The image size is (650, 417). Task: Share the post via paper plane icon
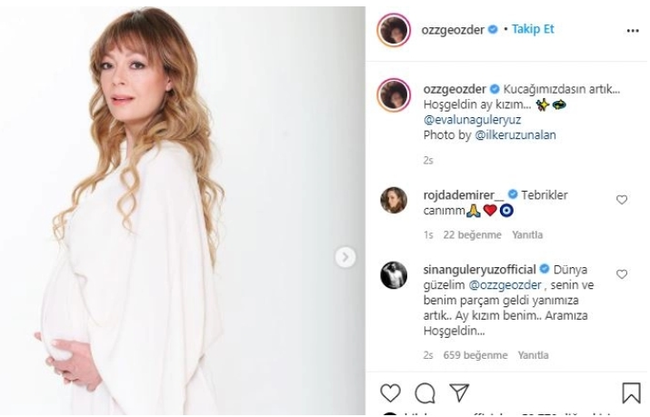(x=458, y=393)
